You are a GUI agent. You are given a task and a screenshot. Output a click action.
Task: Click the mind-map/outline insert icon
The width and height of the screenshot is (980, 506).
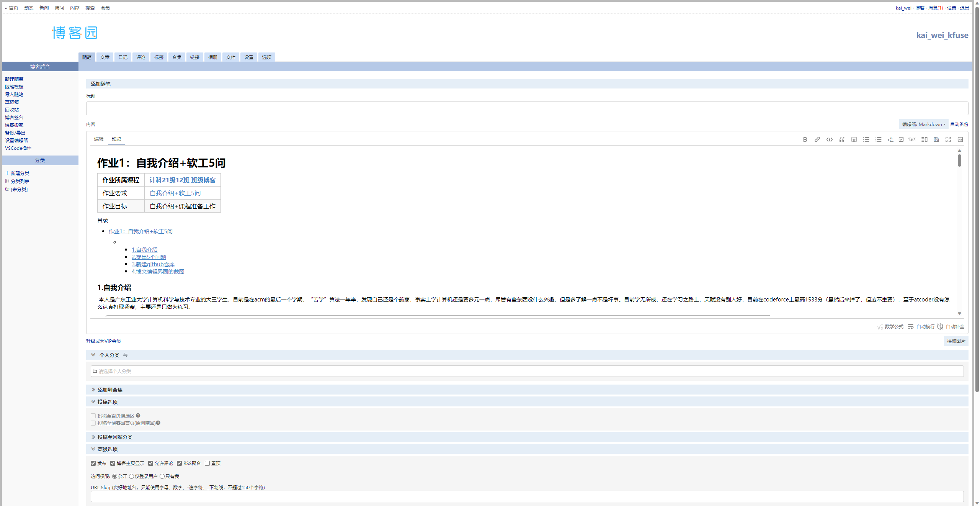tap(890, 139)
